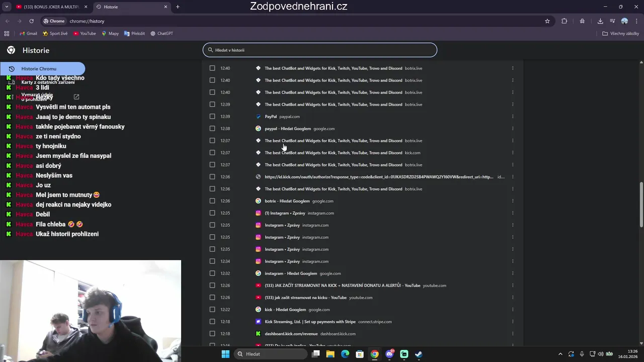This screenshot has width=644, height=362.
Task: Open the incognito-style extension icon in toolbar
Action: click(x=582, y=21)
